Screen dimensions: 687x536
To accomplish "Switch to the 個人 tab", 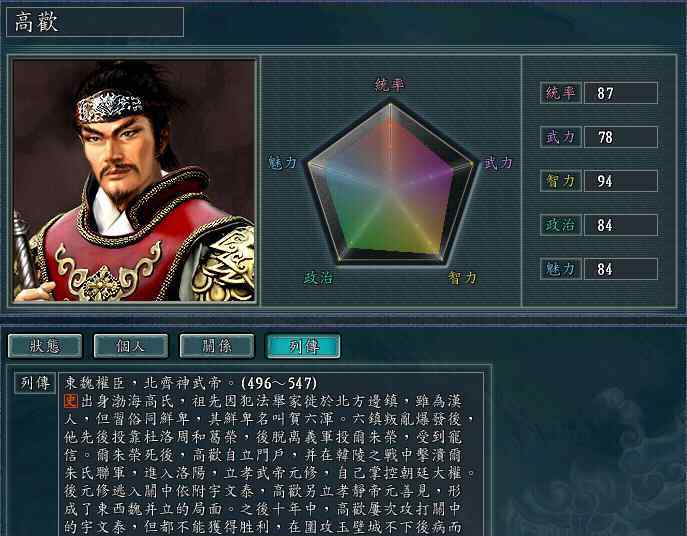I will [131, 346].
